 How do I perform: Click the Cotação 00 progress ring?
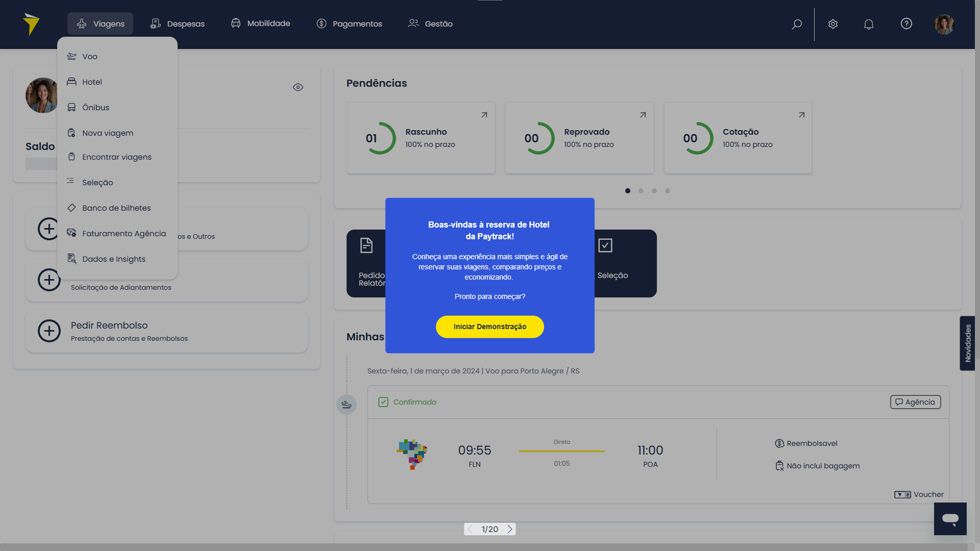pyautogui.click(x=697, y=138)
